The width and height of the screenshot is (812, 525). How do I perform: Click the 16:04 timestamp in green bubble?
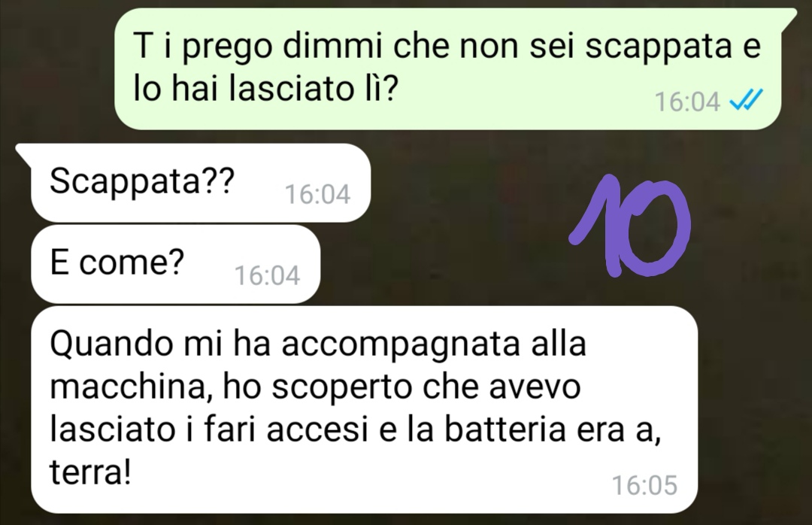[687, 102]
